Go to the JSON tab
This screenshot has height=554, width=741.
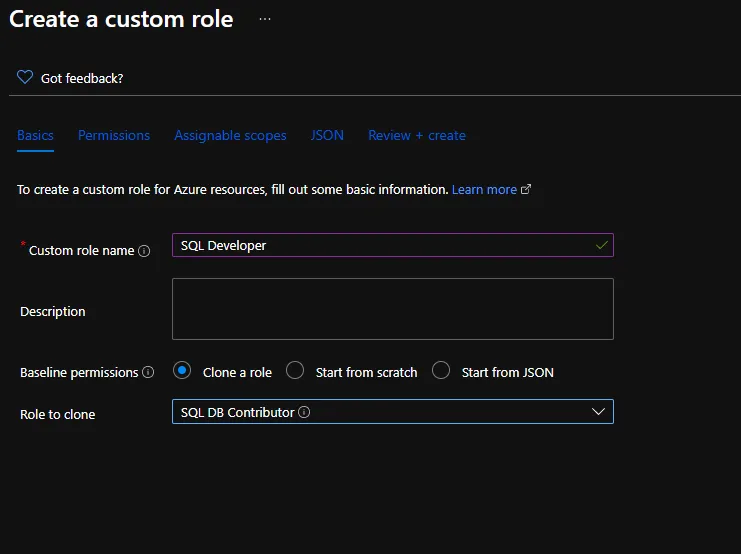pos(327,135)
